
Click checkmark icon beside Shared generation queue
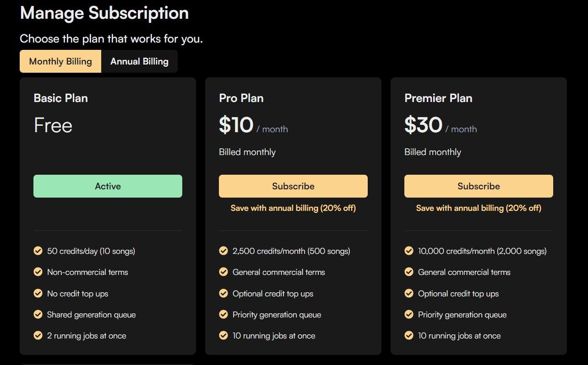tap(38, 314)
